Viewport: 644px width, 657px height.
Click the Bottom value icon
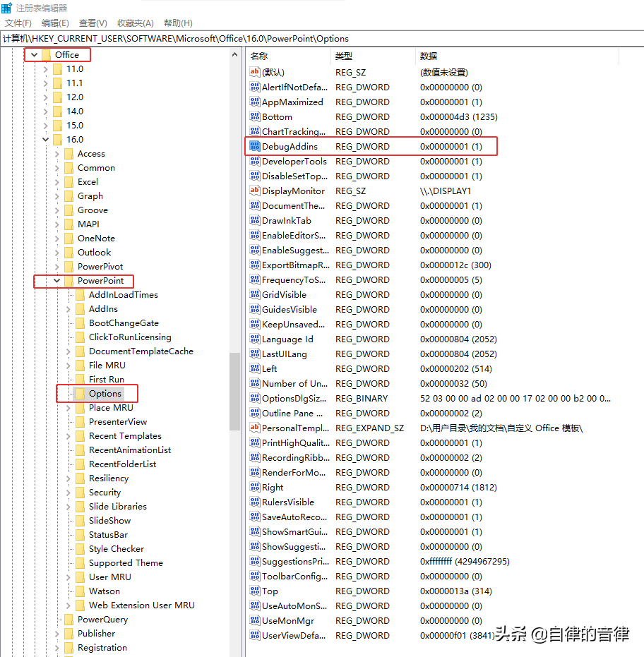pos(254,116)
